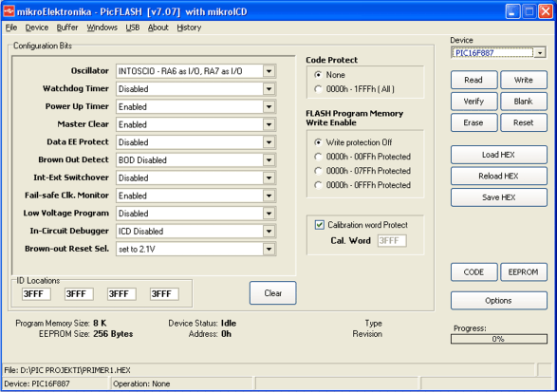Click the Device: PIC16F887 status bar entry
557x392 pixels.
pos(37,383)
